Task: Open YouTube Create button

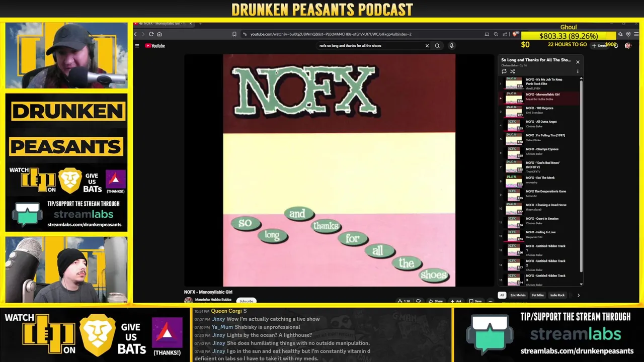Action: 599,46
